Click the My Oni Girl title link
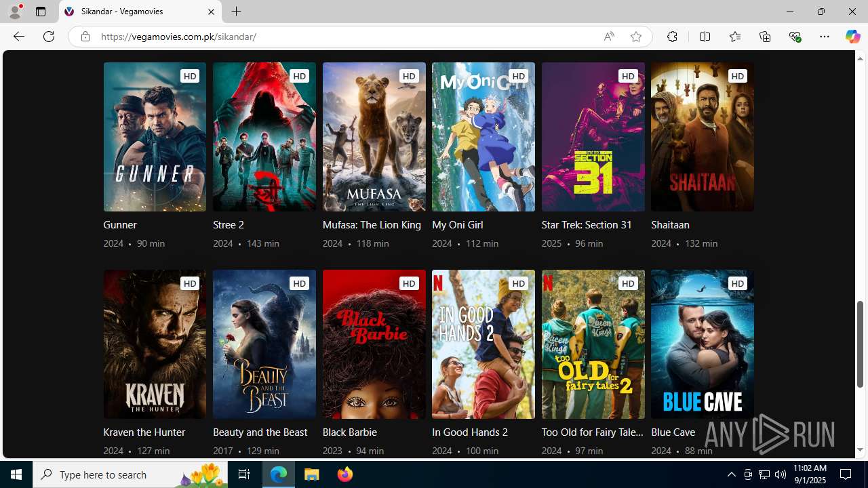Viewport: 868px width, 488px height. [x=458, y=225]
